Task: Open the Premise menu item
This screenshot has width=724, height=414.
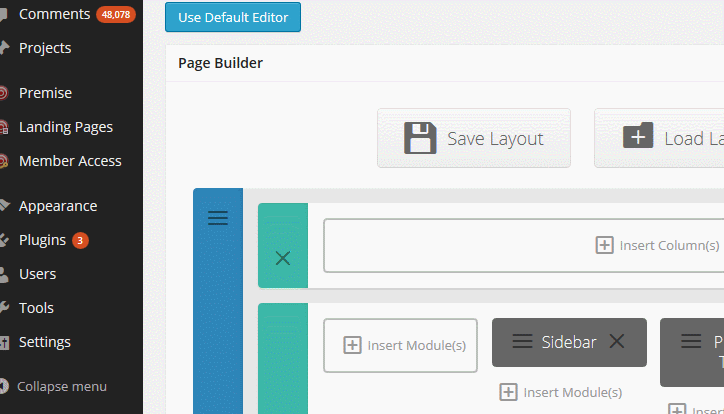Action: pos(45,93)
